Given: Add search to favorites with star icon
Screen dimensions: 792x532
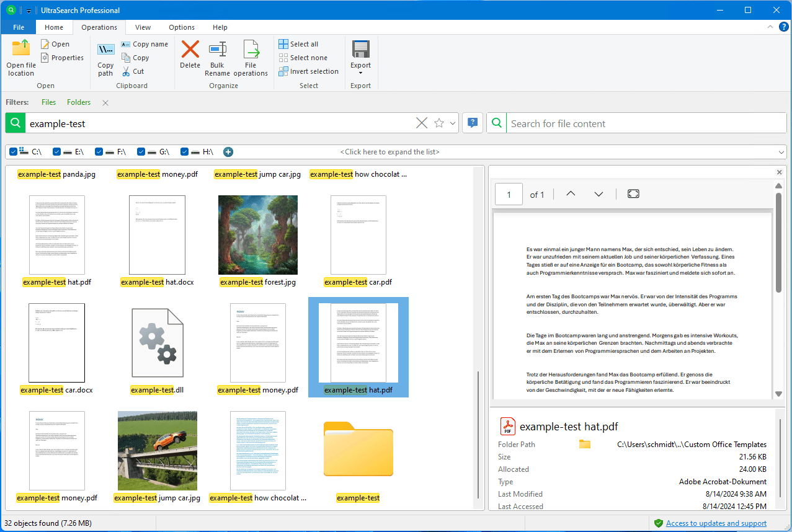Looking at the screenshot, I should point(439,123).
